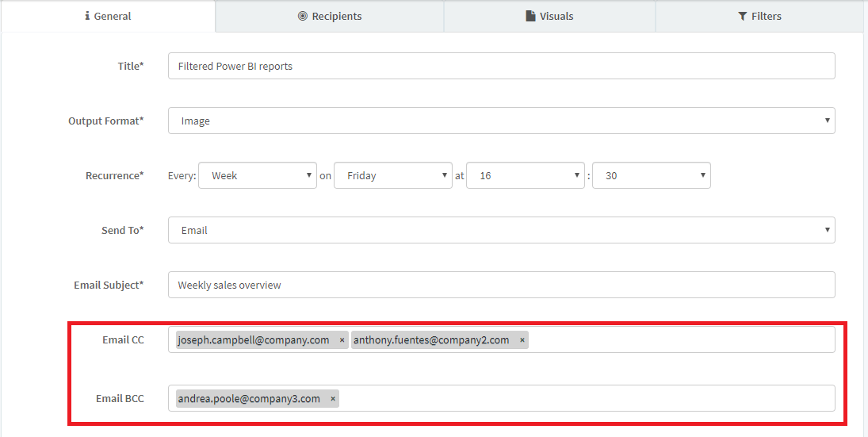The height and width of the screenshot is (437, 868).
Task: Click the Recurrence label
Action: tap(115, 175)
